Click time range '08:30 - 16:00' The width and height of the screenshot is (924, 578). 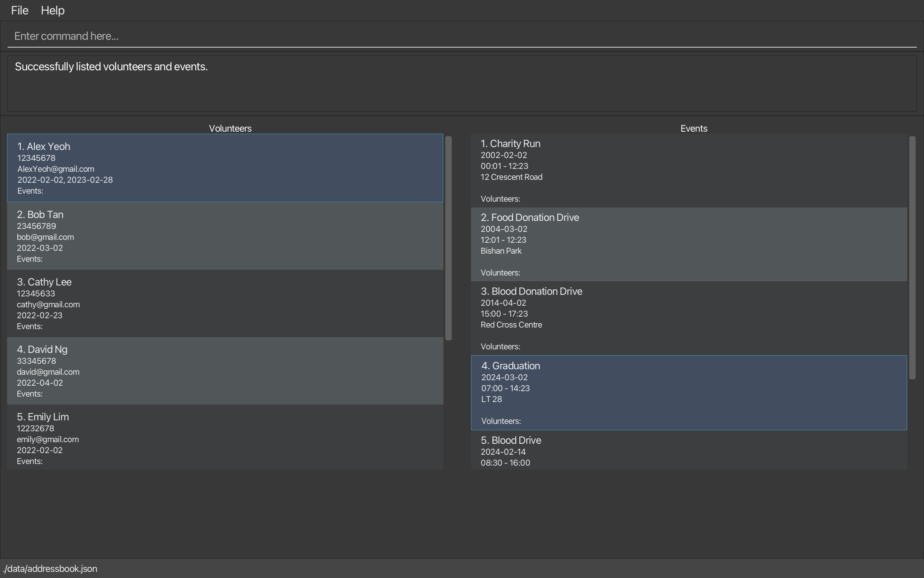pyautogui.click(x=505, y=462)
